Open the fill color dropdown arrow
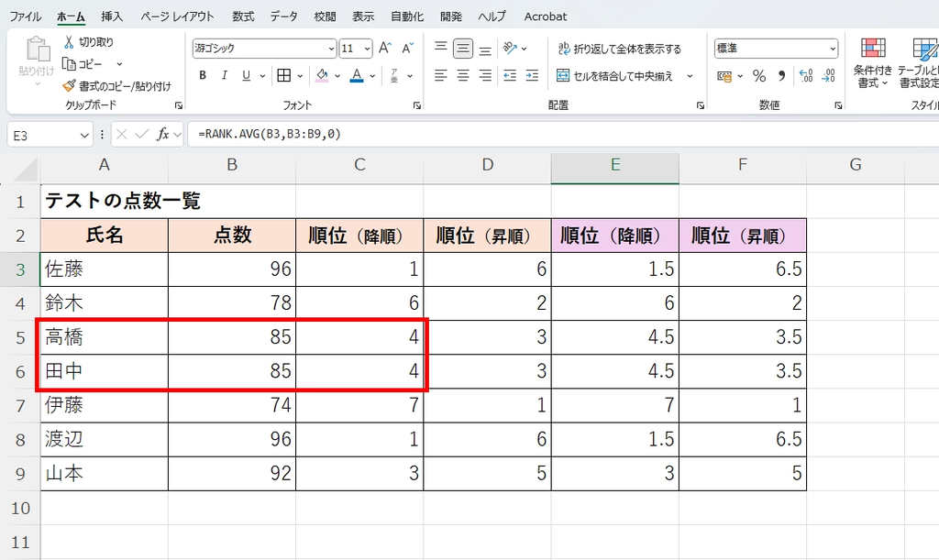Image resolution: width=939 pixels, height=560 pixels. (x=336, y=73)
